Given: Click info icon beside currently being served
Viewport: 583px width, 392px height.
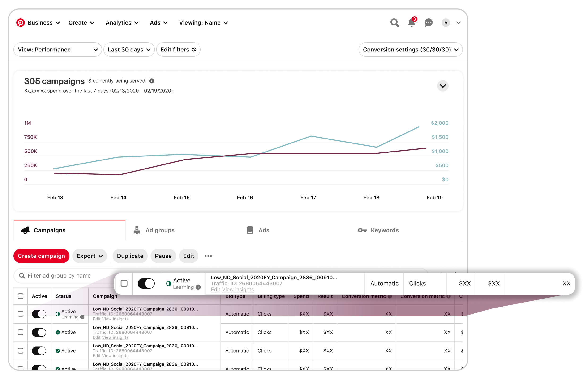Looking at the screenshot, I should tap(152, 81).
